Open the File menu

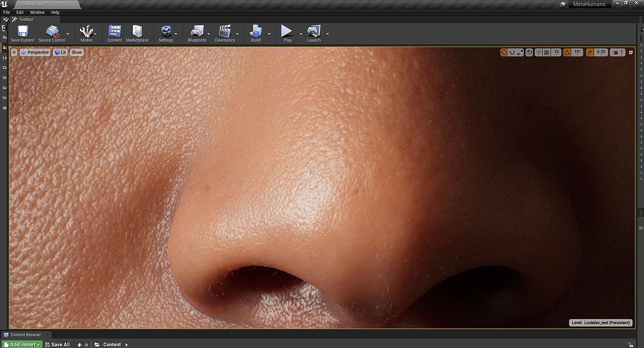(x=7, y=12)
